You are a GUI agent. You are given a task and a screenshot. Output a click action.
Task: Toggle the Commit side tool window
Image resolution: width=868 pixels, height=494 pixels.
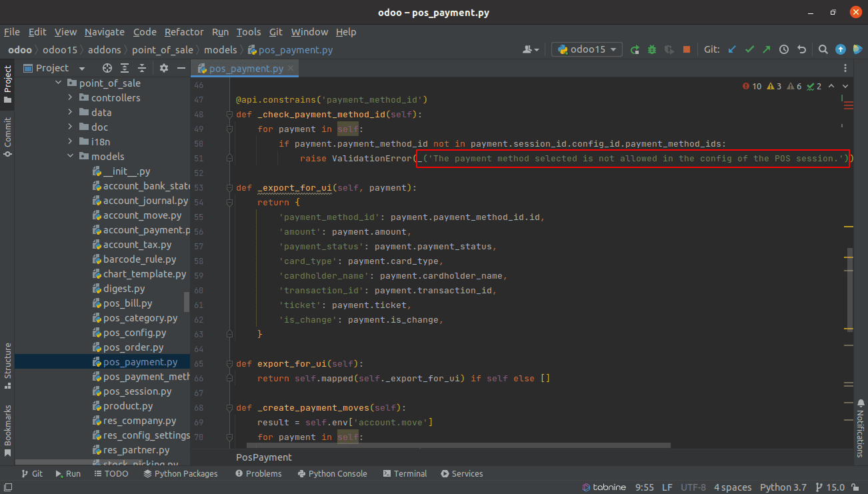click(7, 137)
